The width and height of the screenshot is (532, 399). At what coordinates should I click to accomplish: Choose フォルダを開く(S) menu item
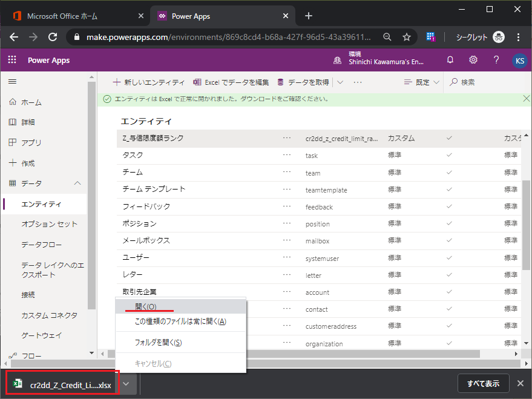tap(181, 342)
